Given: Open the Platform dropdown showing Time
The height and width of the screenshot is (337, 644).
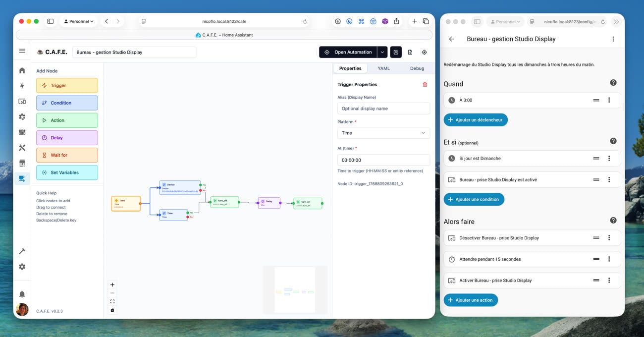Looking at the screenshot, I should click(x=383, y=133).
